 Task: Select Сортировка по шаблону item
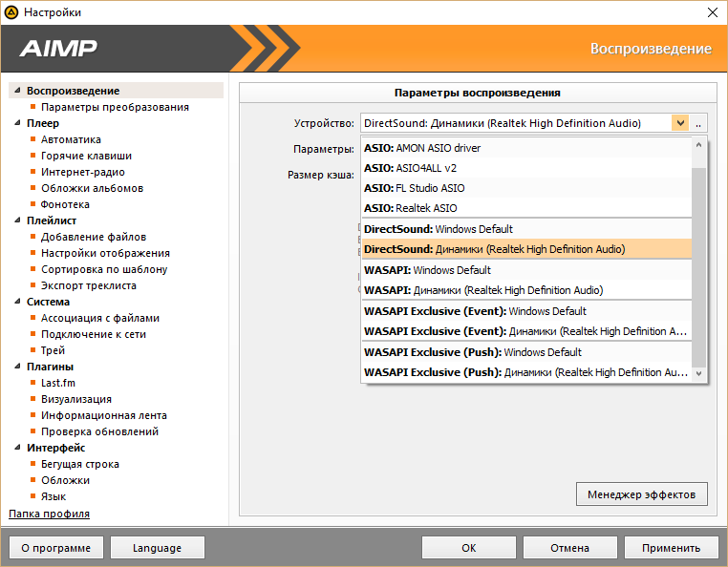click(104, 269)
